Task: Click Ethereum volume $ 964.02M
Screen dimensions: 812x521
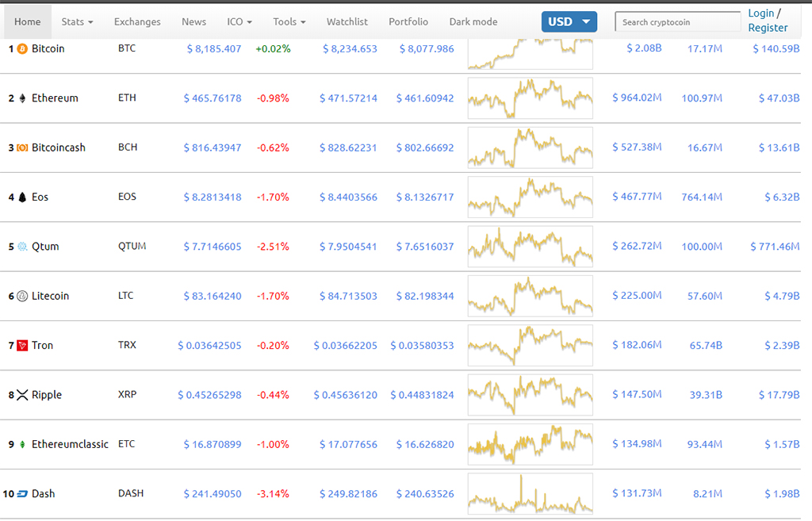Action: click(637, 98)
